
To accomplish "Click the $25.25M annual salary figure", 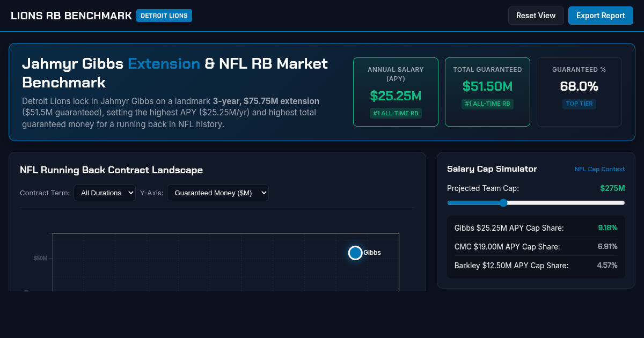I will tap(396, 96).
